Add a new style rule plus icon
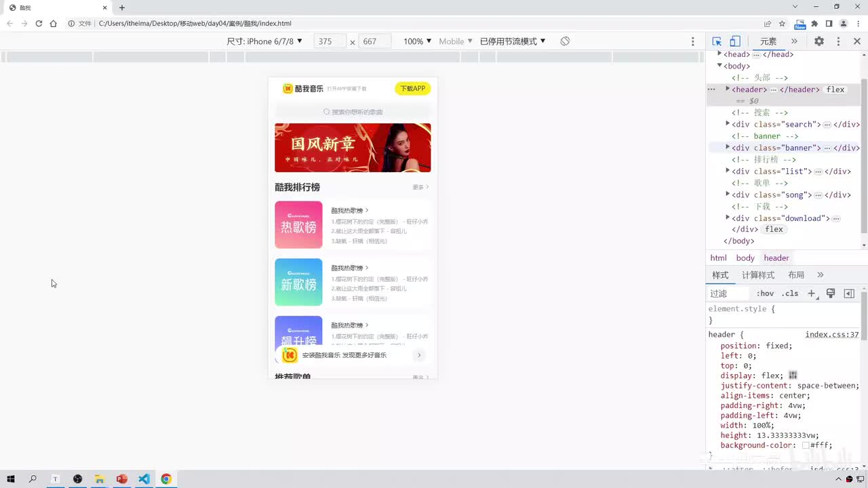Image resolution: width=868 pixels, height=488 pixels. [x=812, y=293]
